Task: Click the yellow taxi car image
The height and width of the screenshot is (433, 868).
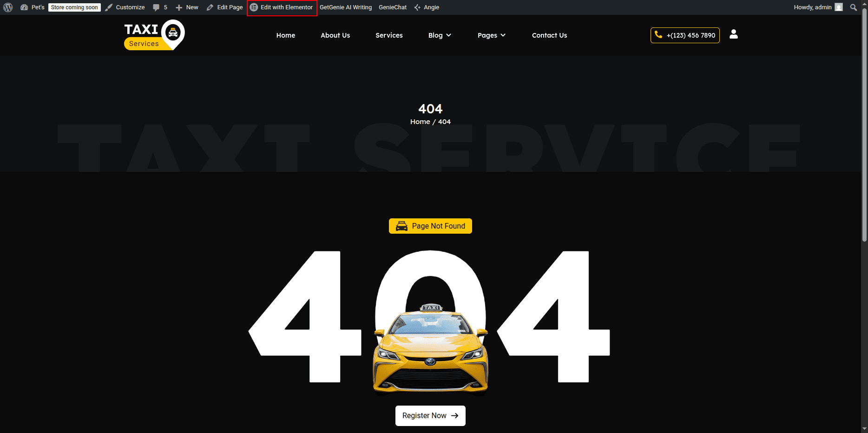Action: [430, 348]
